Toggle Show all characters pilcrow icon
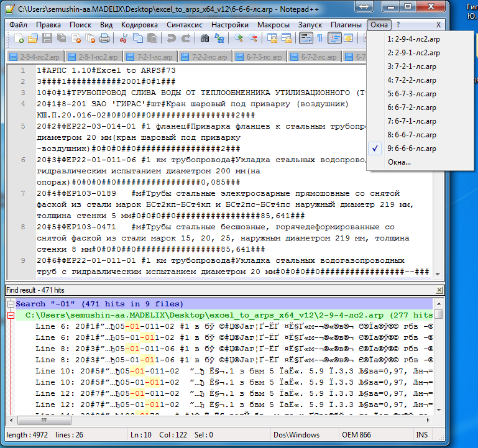 point(319,39)
